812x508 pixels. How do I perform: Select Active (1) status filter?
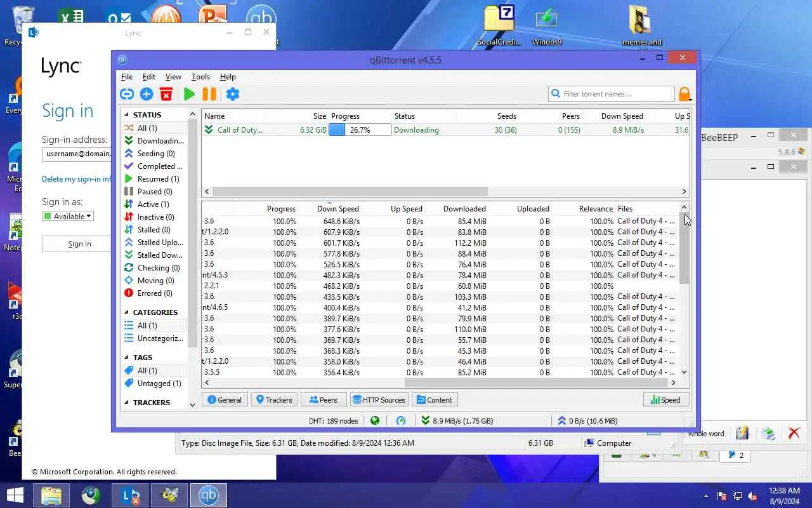pyautogui.click(x=154, y=204)
